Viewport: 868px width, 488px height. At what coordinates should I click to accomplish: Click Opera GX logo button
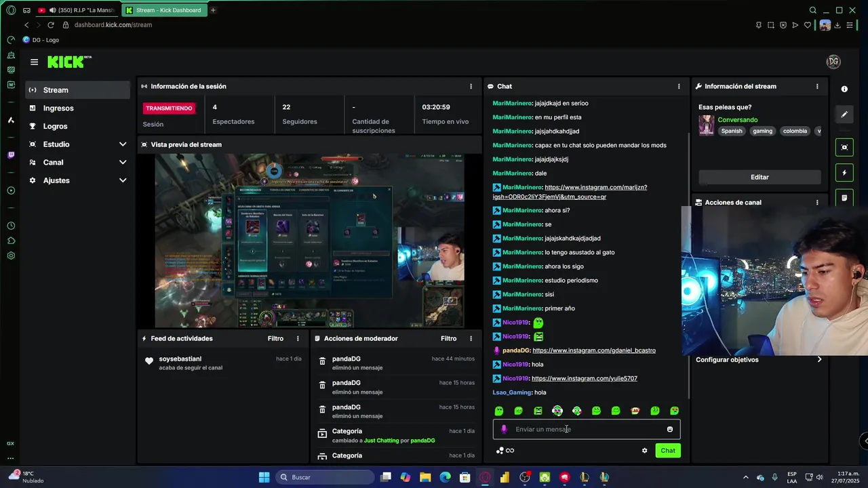click(x=11, y=10)
